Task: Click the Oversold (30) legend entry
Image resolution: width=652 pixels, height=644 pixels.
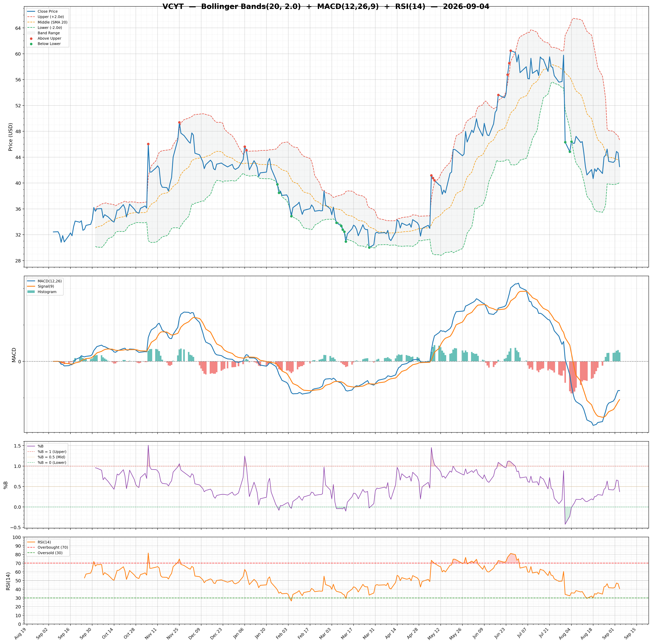Action: 44,553
